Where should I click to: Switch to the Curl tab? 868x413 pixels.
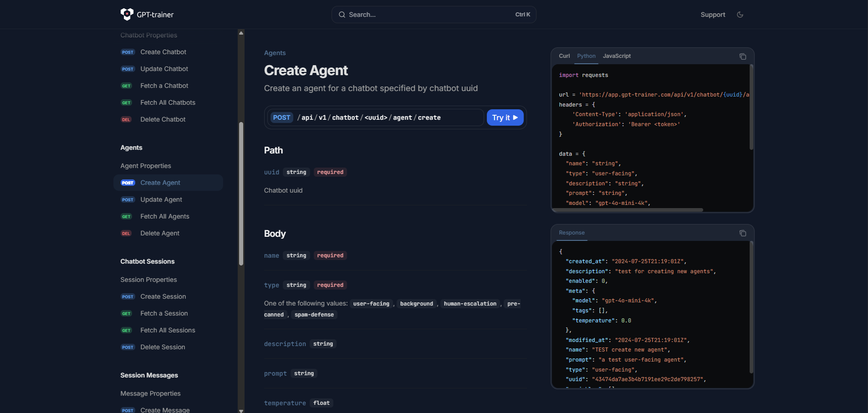click(564, 56)
